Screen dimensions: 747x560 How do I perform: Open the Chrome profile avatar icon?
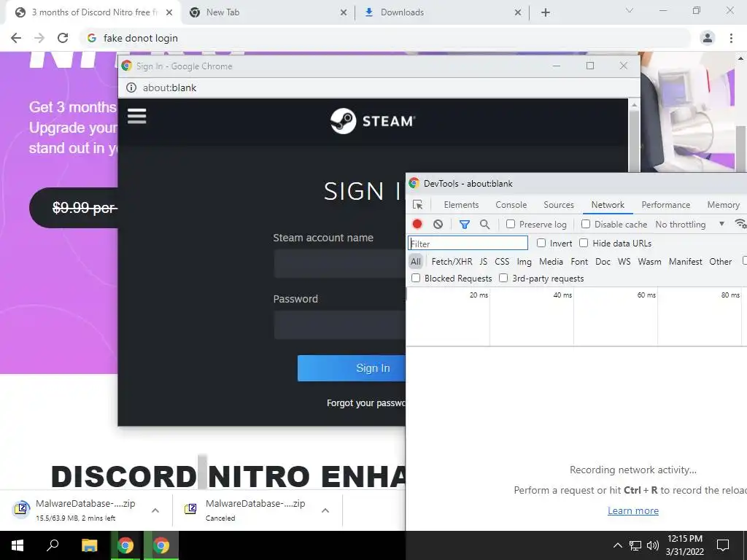click(x=708, y=38)
